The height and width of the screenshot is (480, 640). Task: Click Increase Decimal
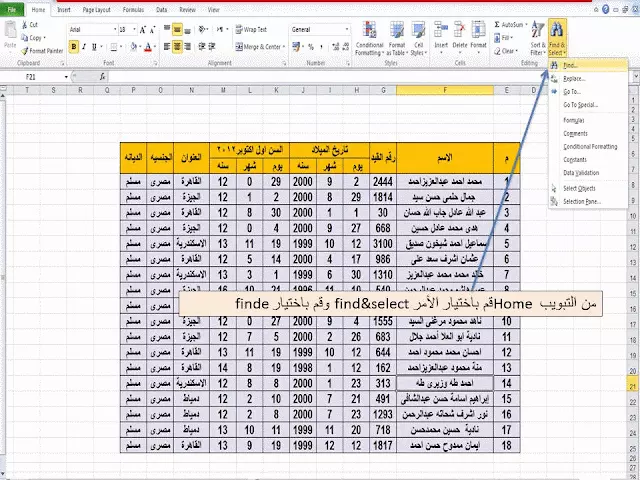[x=336, y=47]
